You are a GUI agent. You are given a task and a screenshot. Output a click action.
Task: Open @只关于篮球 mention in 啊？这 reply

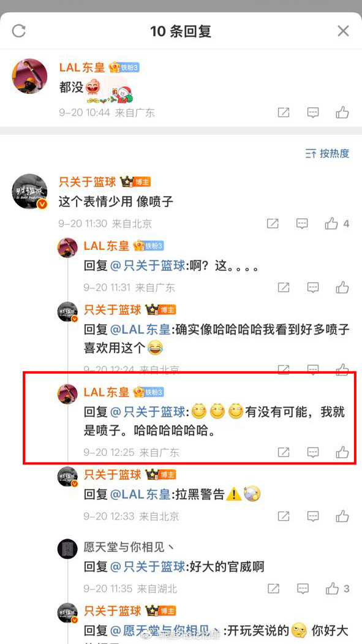pyautogui.click(x=148, y=267)
